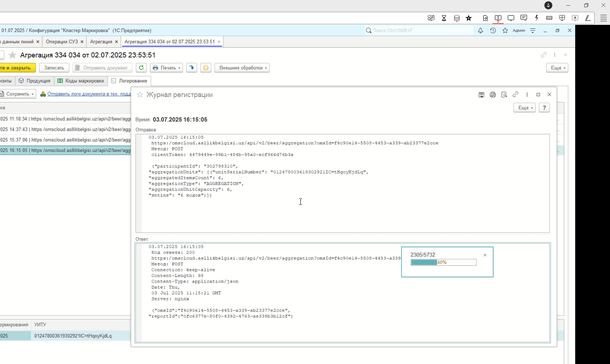Click inside the Ответ response text area
This screenshot has width=610, height=364.
coord(342,293)
